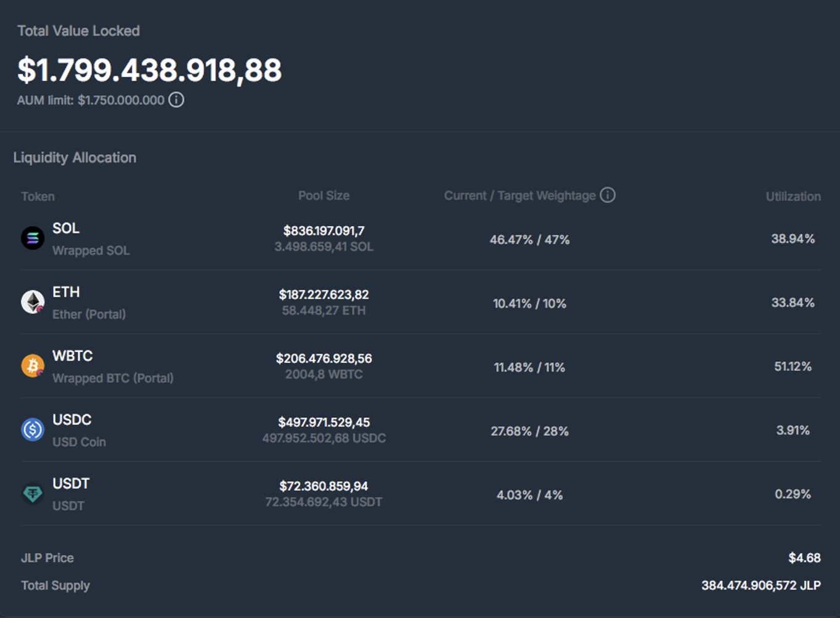Click USDT utilization 0.29%
This screenshot has width=840, height=618.
793,494
